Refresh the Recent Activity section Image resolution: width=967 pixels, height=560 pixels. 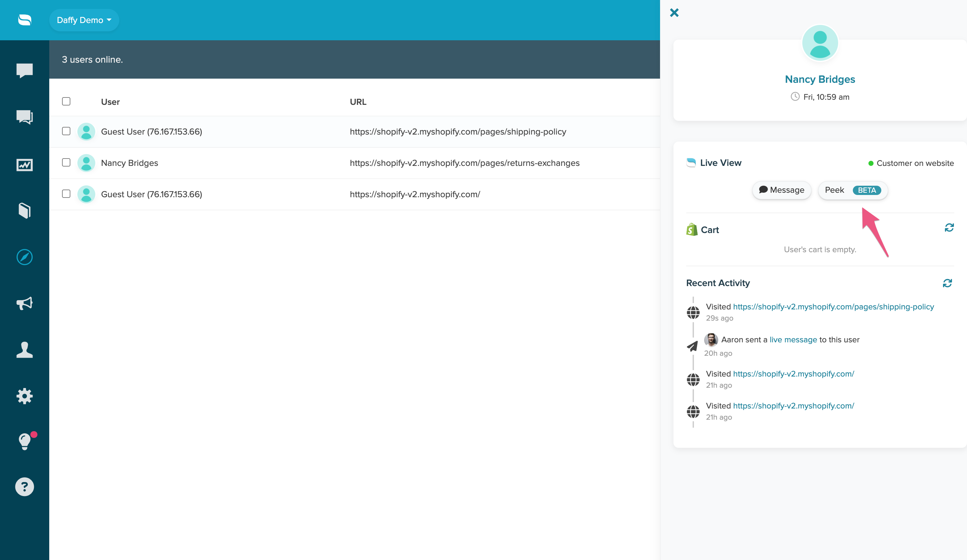click(947, 283)
